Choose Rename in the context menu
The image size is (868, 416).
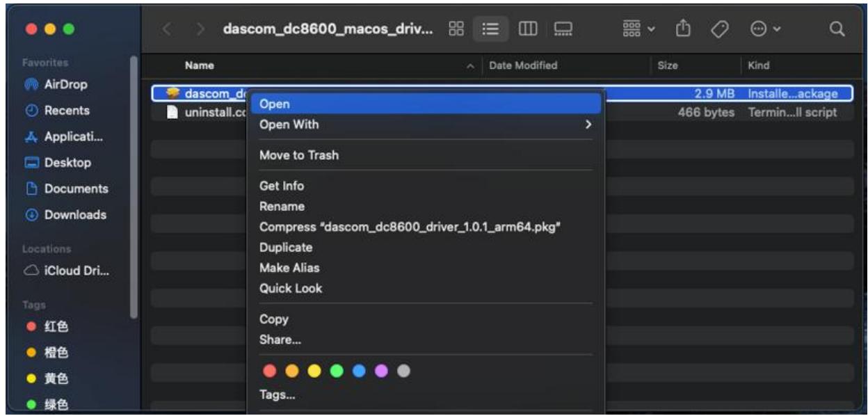tap(424, 207)
